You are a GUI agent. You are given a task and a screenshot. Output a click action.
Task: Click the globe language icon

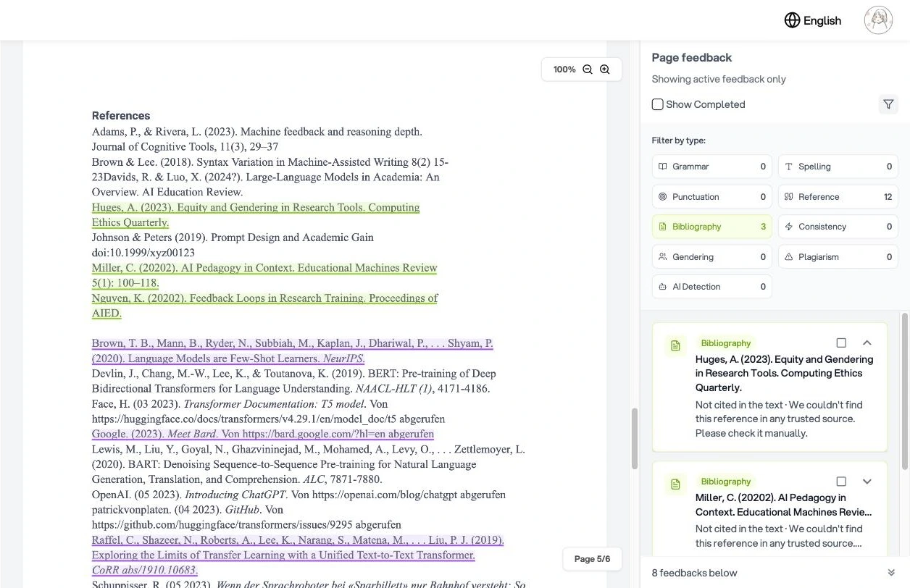[792, 20]
